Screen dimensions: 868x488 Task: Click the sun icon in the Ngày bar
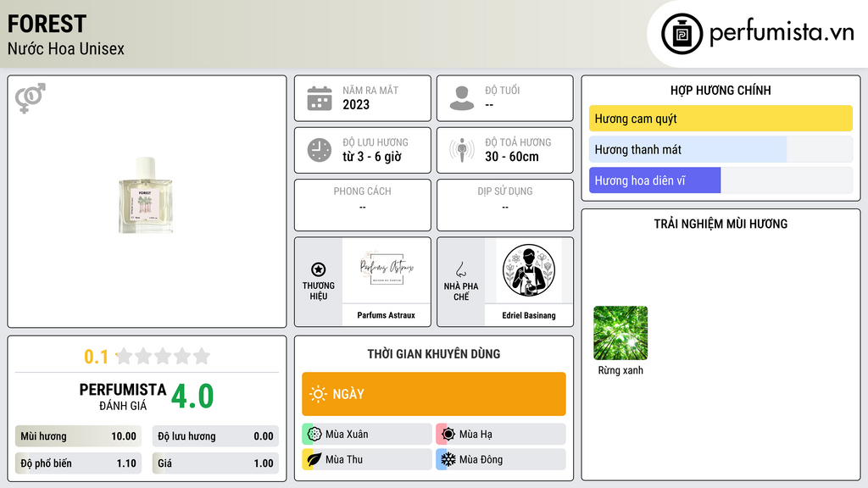coord(318,394)
